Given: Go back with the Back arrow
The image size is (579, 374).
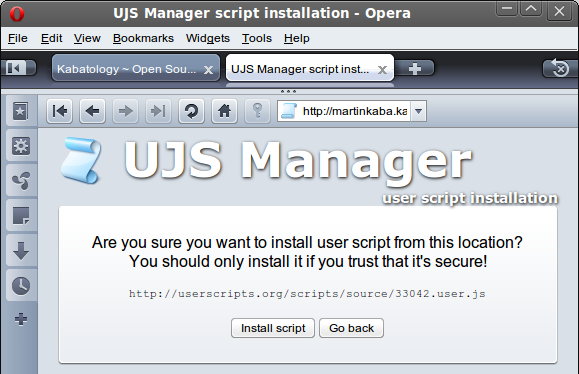Looking at the screenshot, I should coord(92,111).
